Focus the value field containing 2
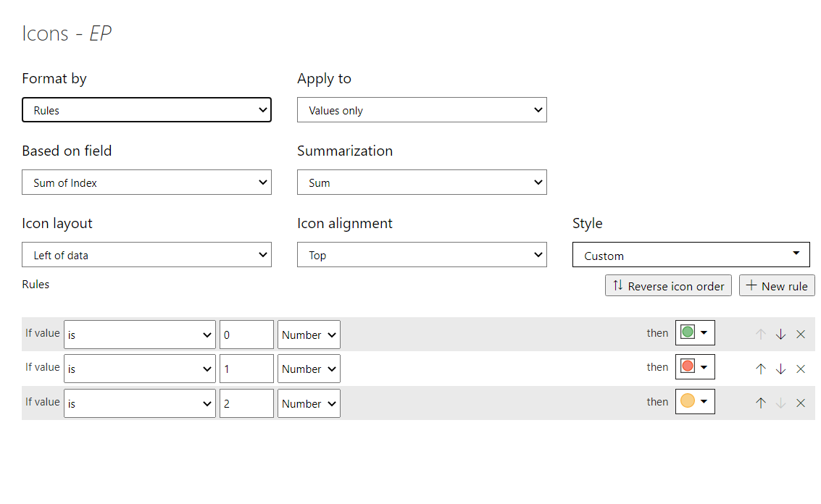The image size is (821, 504). (246, 403)
